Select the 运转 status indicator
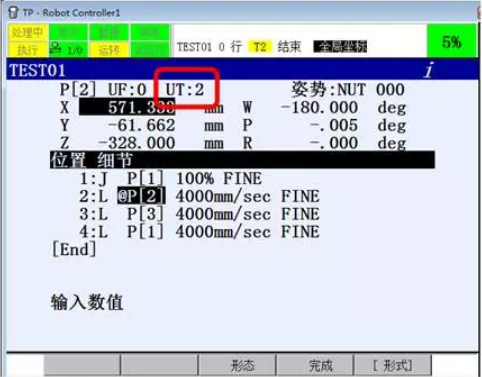482x377 pixels. click(109, 50)
